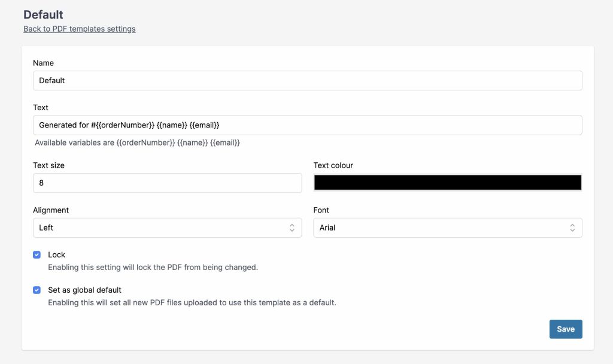The image size is (613, 364).
Task: Open the Font select box showing Arial
Action: [443, 227]
